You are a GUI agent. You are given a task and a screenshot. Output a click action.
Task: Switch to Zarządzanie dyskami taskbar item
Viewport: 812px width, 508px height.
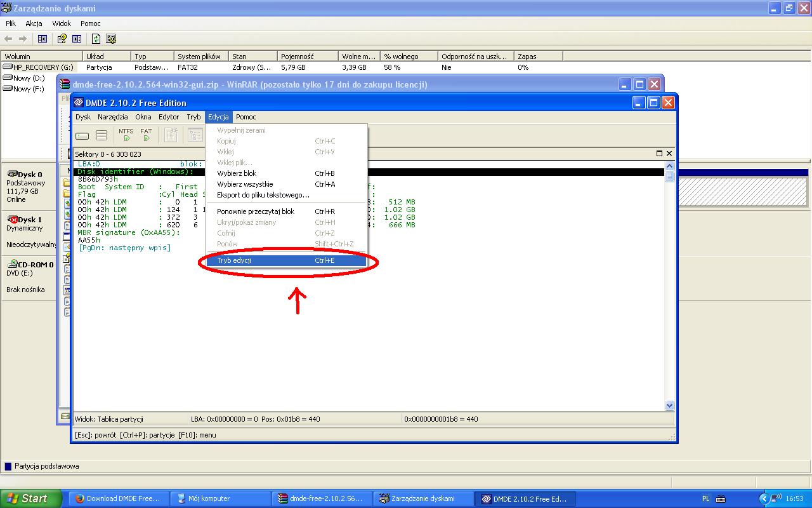coord(423,498)
